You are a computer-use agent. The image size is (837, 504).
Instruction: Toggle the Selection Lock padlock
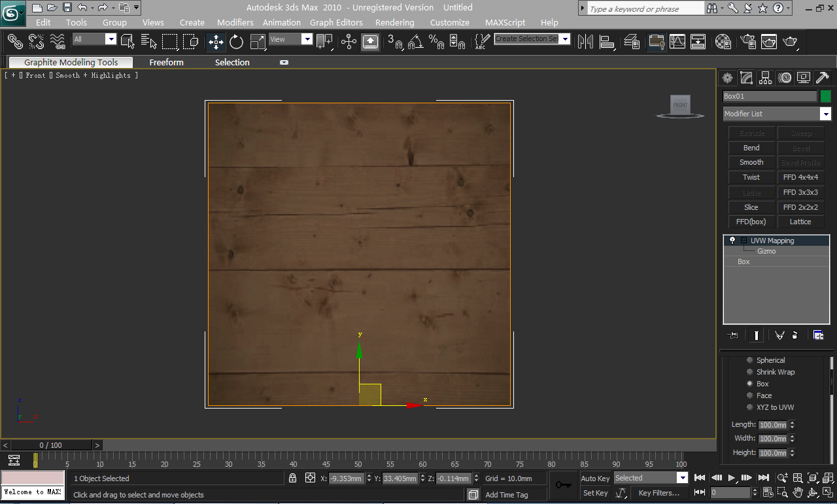293,478
